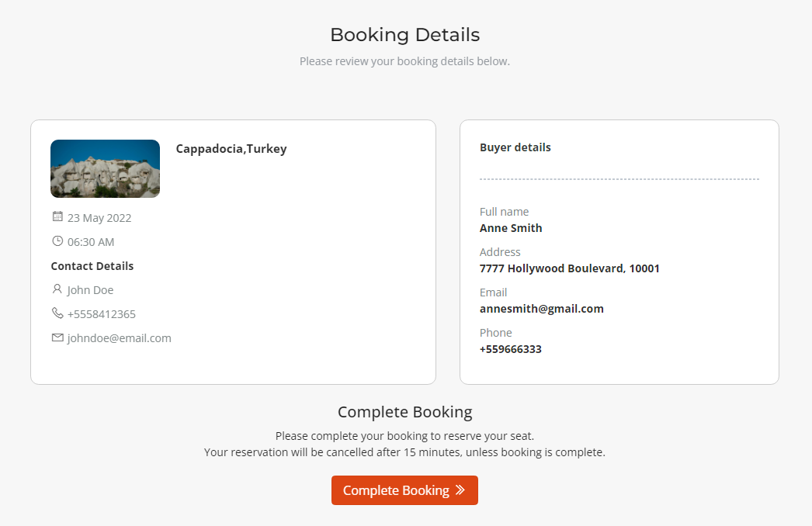Click the buyer name Anne Smith
The width and height of the screenshot is (812, 526).
click(x=511, y=228)
